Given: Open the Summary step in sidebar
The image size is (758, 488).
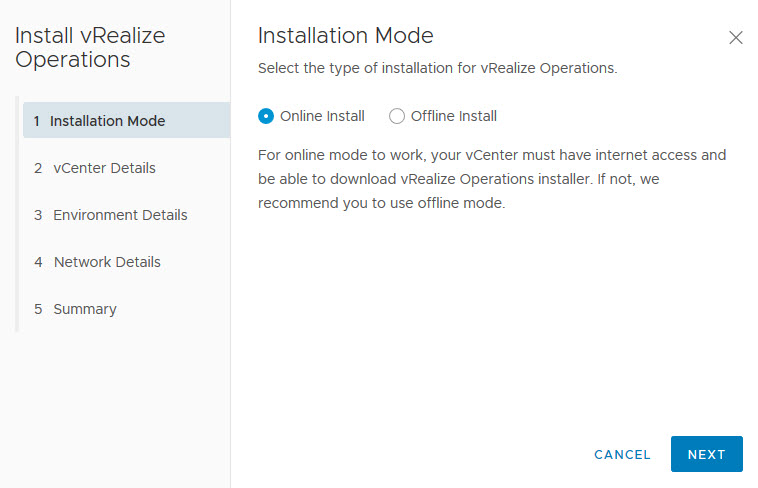Looking at the screenshot, I should tap(85, 309).
